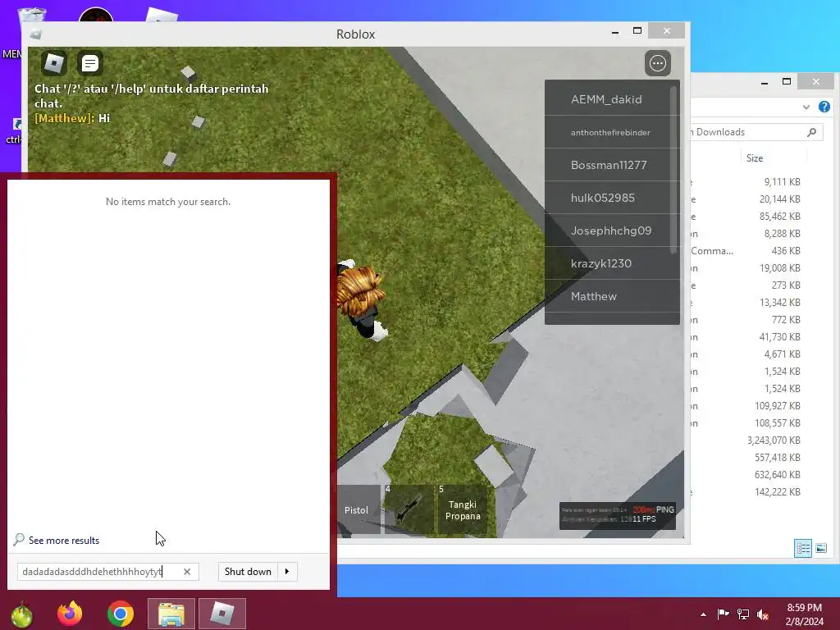Image resolution: width=840 pixels, height=630 pixels.
Task: Select the file sized 436 KB
Action: pos(786,251)
